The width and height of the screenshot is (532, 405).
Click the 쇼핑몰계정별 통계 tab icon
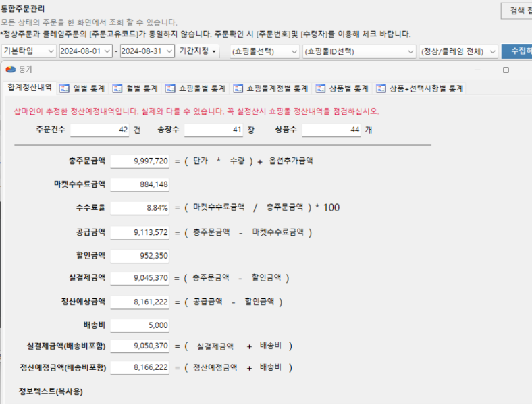(x=238, y=88)
